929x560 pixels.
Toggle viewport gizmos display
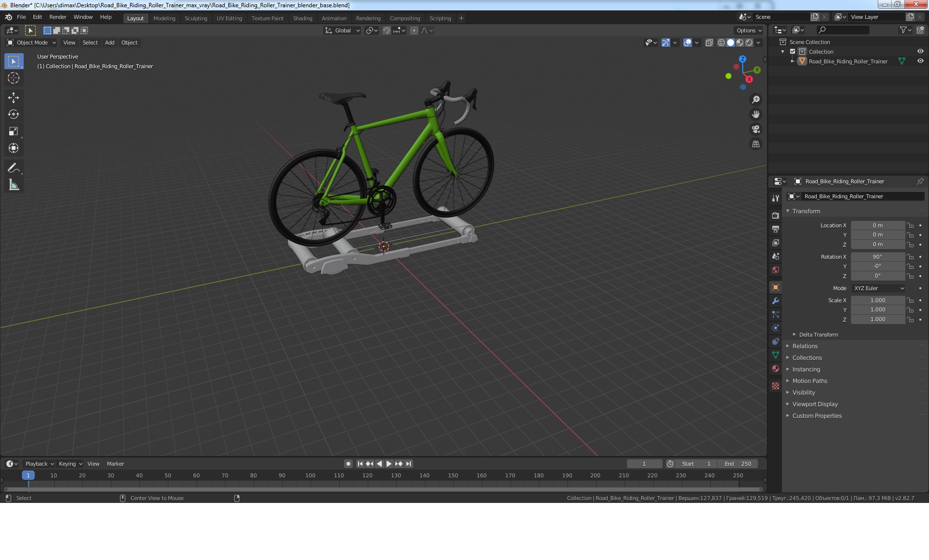pyautogui.click(x=666, y=43)
